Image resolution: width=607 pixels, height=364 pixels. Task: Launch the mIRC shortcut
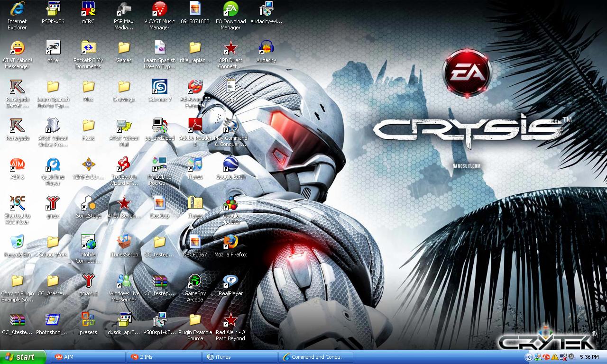(x=88, y=9)
